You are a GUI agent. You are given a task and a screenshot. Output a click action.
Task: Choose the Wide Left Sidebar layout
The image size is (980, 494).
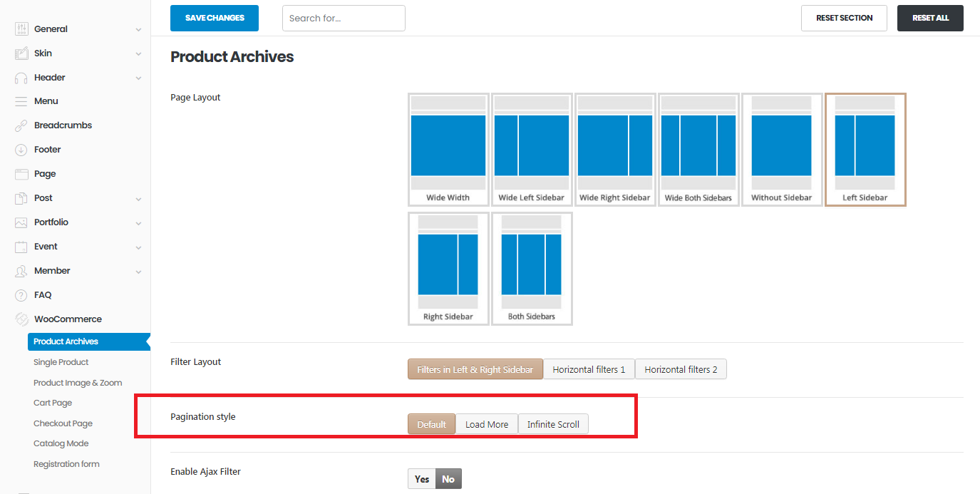532,150
